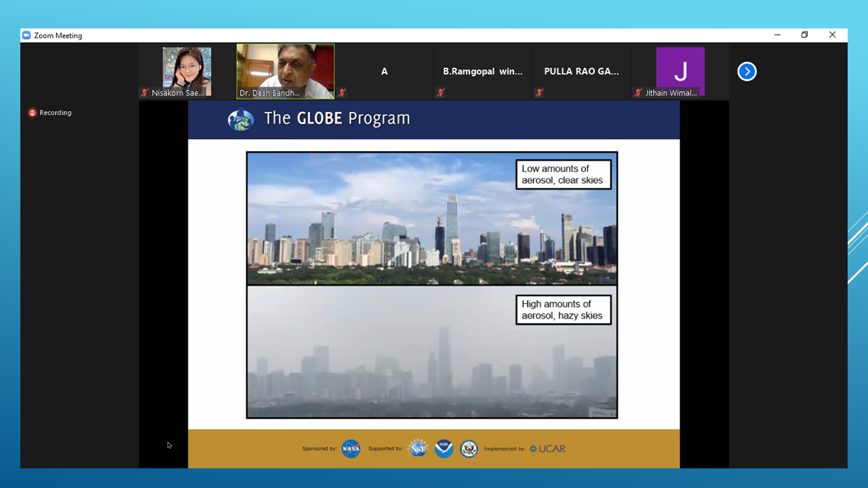Image resolution: width=868 pixels, height=488 pixels.
Task: Click the NOAA logo in footer
Action: pyautogui.click(x=443, y=449)
